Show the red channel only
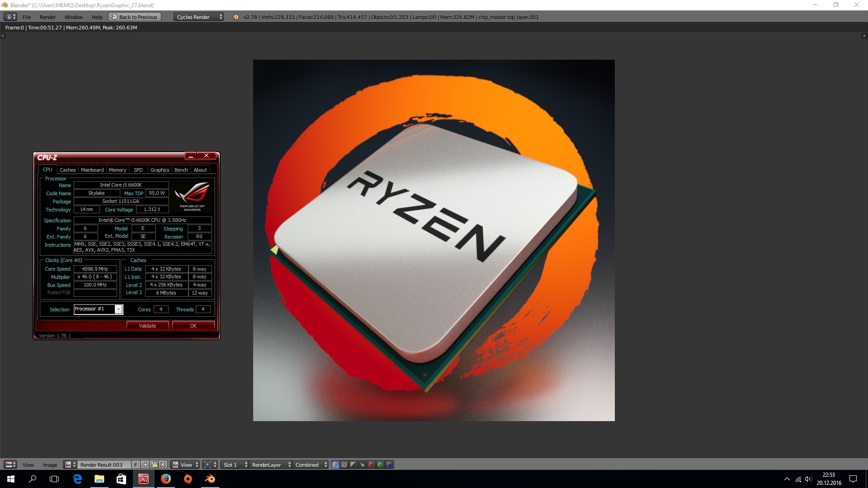868x488 pixels. [371, 465]
